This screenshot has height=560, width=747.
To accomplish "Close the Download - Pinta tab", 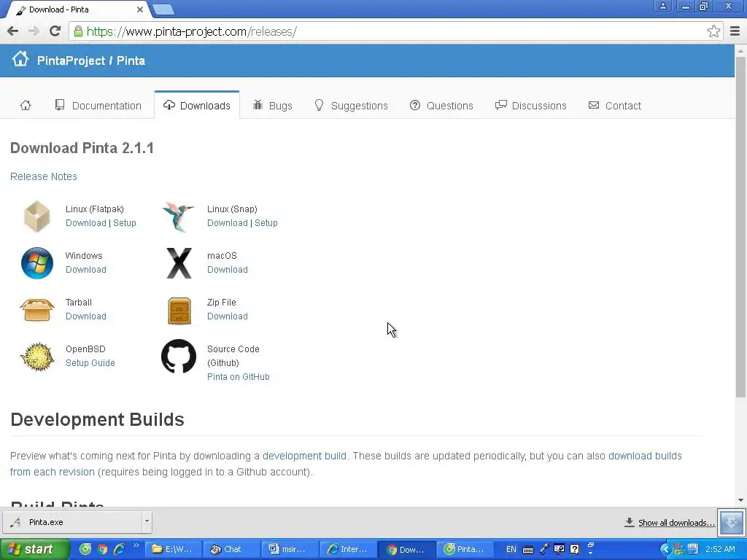I will tap(139, 9).
